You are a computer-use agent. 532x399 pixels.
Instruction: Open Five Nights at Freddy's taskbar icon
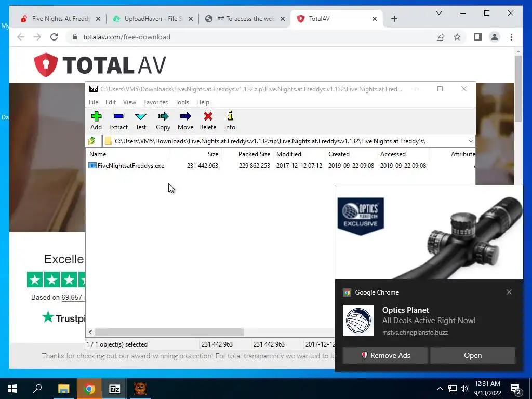click(140, 389)
